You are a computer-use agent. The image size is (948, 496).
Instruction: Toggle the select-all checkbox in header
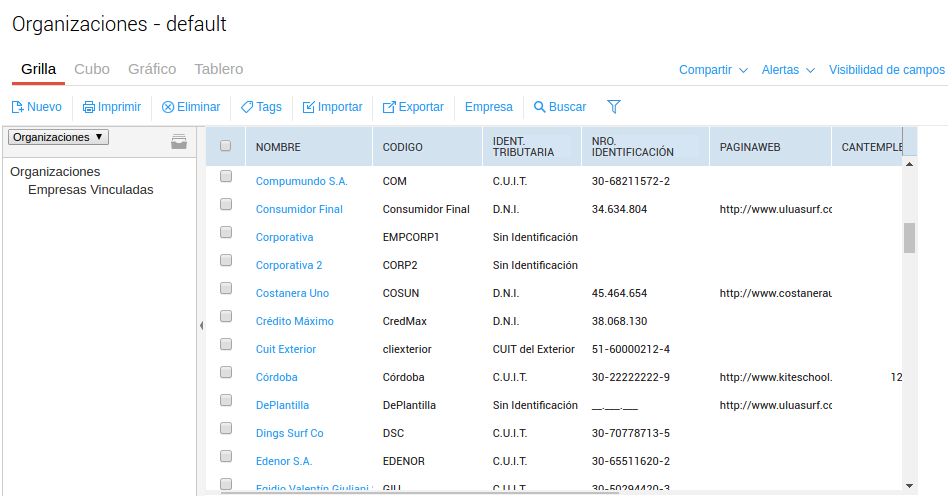tap(226, 146)
